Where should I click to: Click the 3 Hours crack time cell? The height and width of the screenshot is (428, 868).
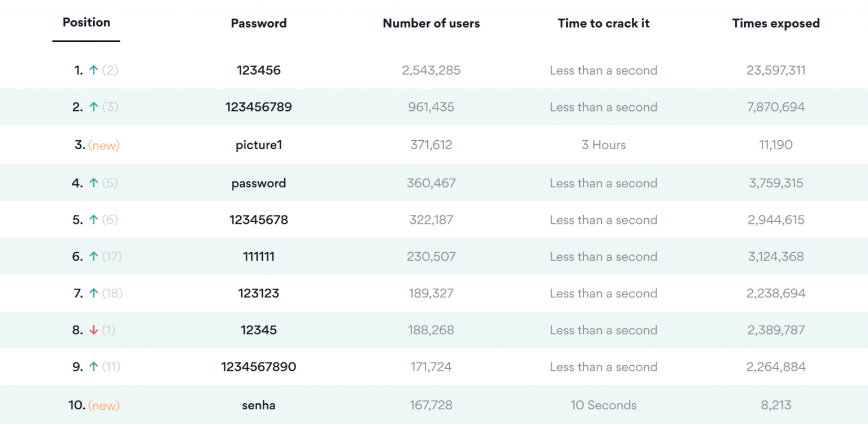604,145
